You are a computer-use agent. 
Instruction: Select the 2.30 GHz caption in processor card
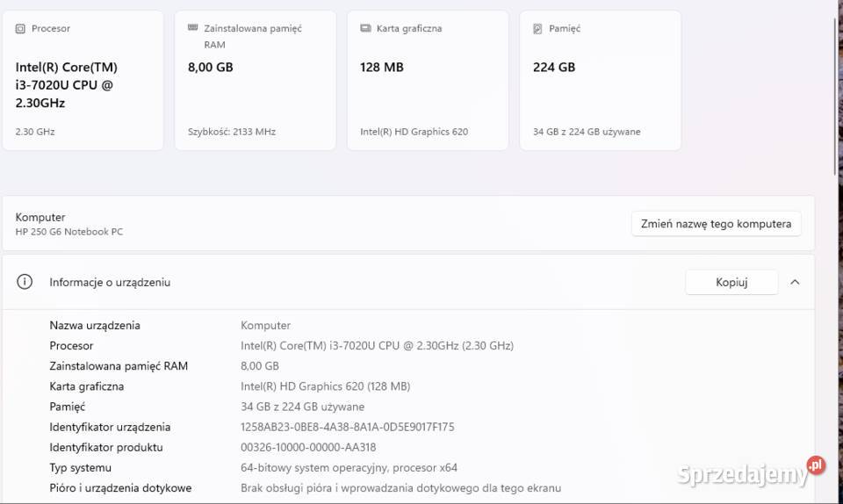tap(35, 132)
